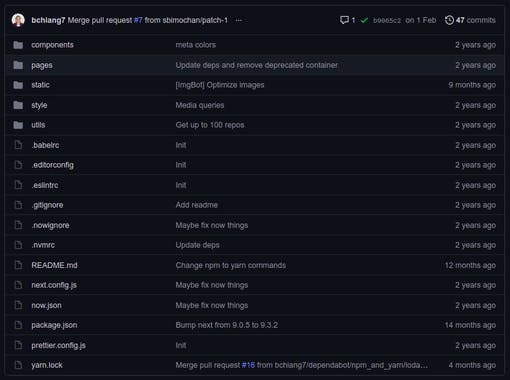Viewport: 510px width, 380px height.
Task: Open 'Change npm to yarn commands' commit
Action: 231,265
